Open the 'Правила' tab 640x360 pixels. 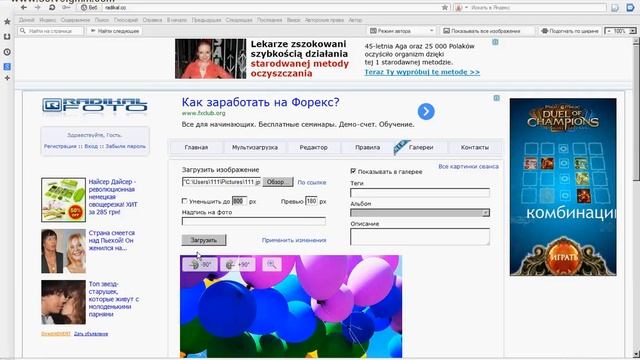click(x=367, y=147)
